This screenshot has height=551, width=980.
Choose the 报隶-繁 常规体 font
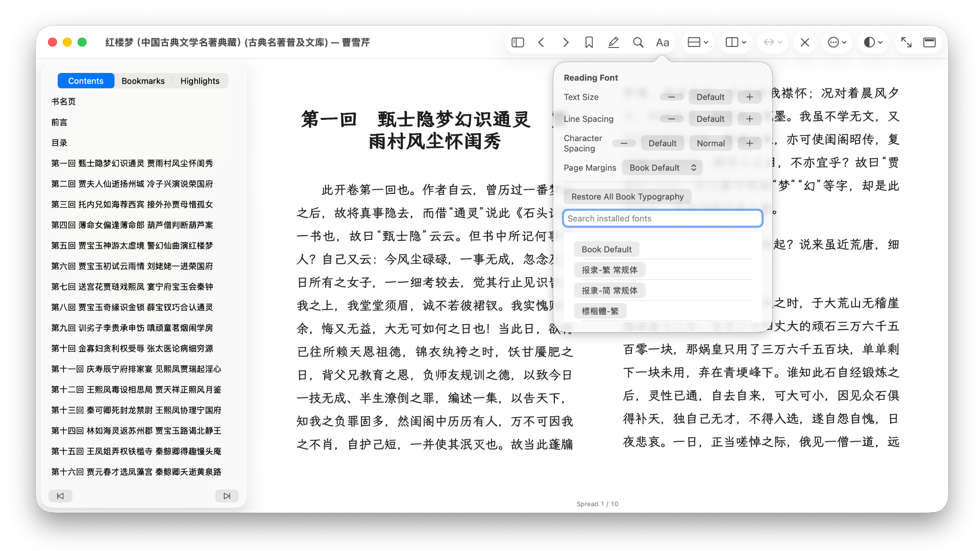click(x=609, y=270)
